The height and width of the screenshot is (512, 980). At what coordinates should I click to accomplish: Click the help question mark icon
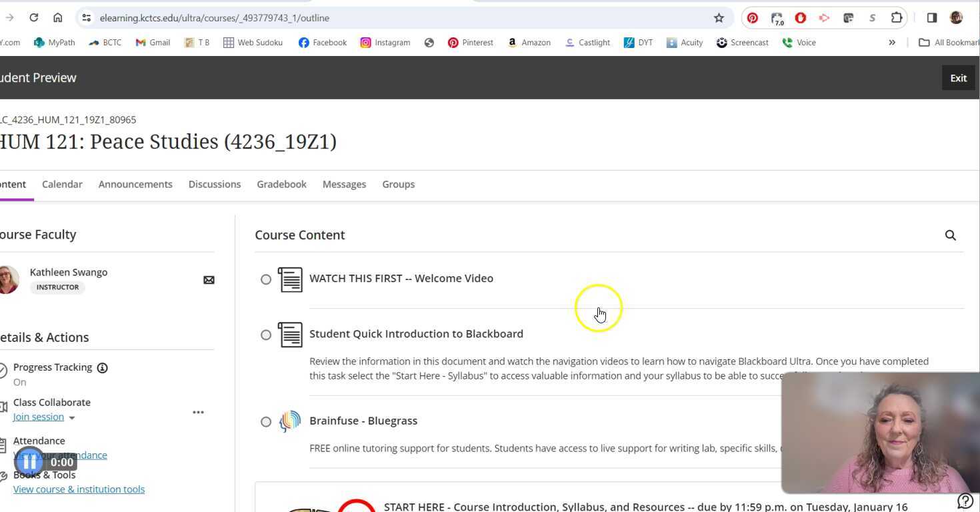[x=965, y=501]
